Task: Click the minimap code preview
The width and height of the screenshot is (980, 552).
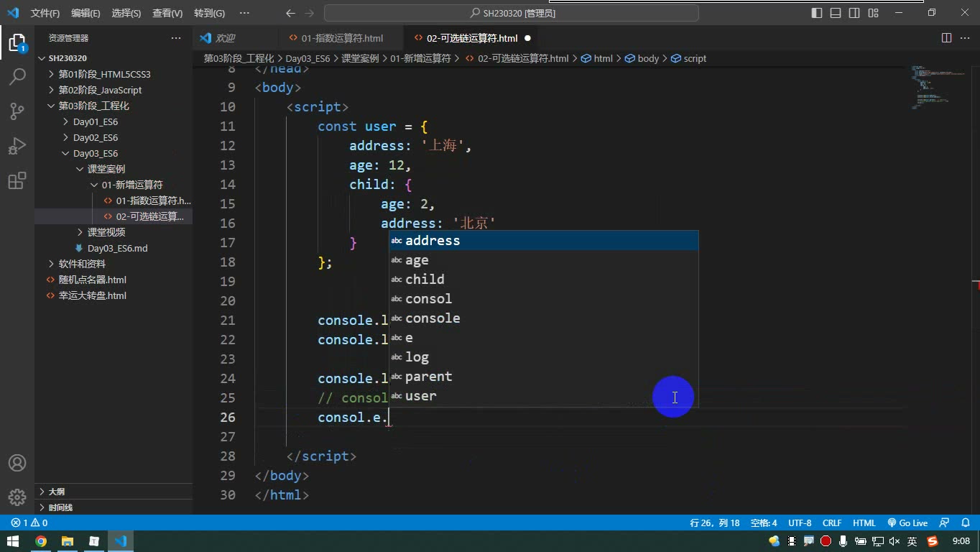Action: (x=937, y=86)
